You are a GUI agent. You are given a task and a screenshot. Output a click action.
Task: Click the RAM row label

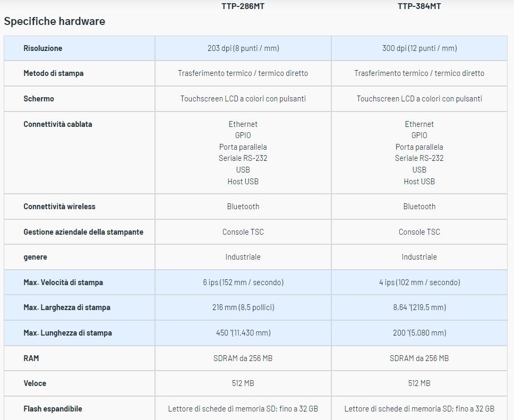pyautogui.click(x=31, y=358)
